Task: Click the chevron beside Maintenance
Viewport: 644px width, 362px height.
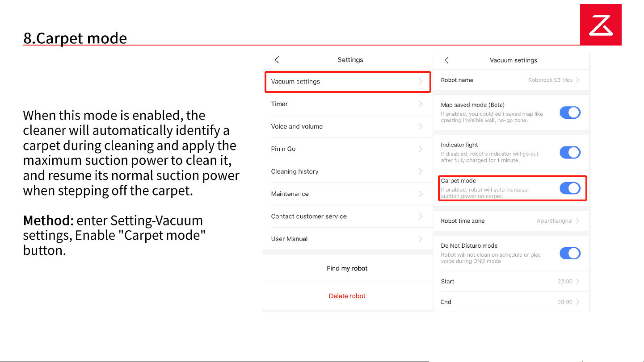Action: tap(421, 194)
